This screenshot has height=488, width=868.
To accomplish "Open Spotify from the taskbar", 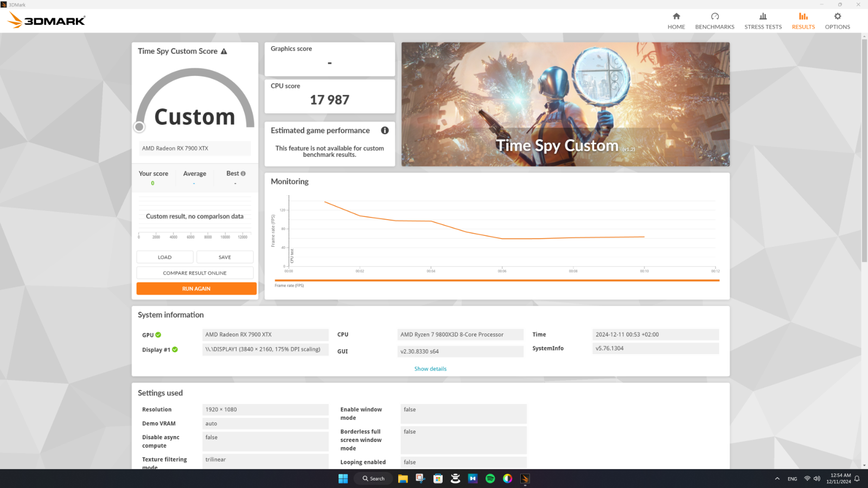I will tap(490, 478).
